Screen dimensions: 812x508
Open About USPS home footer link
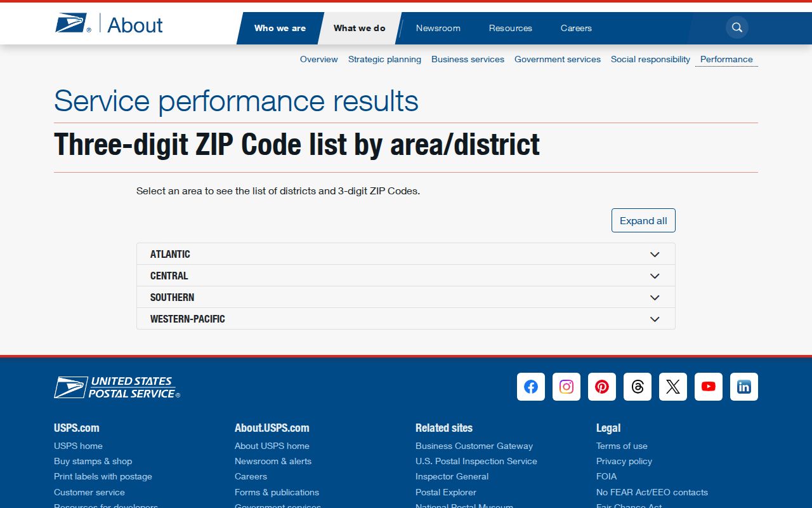pyautogui.click(x=272, y=446)
